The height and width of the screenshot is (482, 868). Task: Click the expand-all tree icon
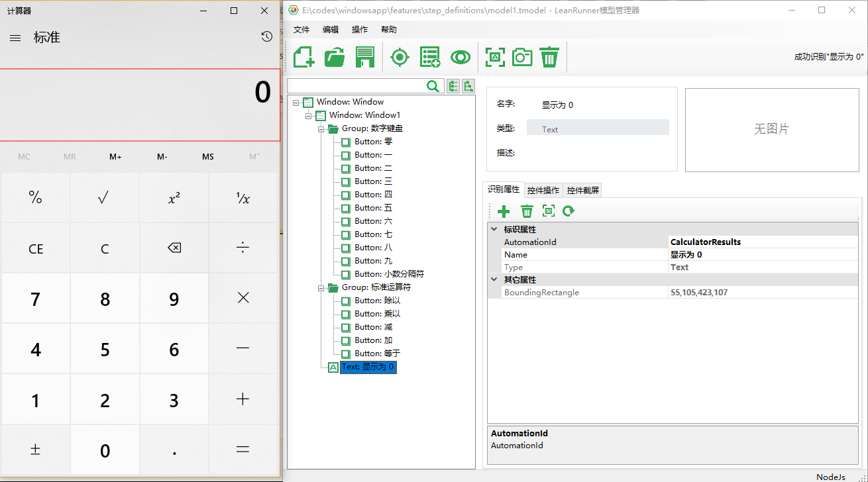(x=453, y=86)
